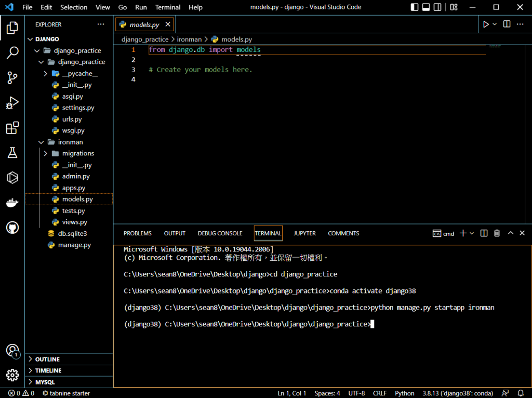Viewport: 532px width, 398px height.
Task: Create a new terminal with plus icon
Action: tap(463, 233)
